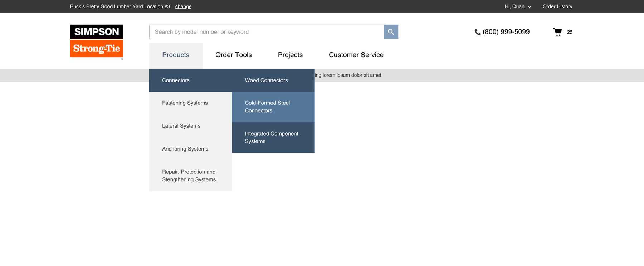The height and width of the screenshot is (266, 644).
Task: Open the Order Tools tab
Action: [233, 55]
